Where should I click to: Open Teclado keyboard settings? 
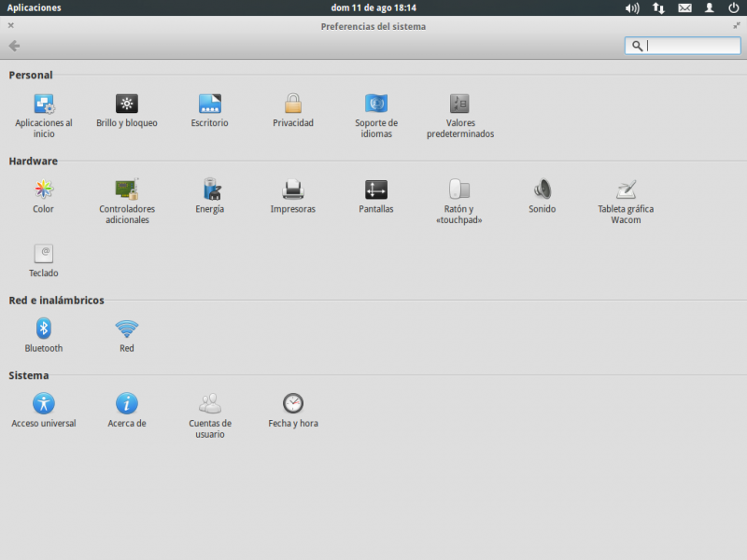click(x=44, y=255)
